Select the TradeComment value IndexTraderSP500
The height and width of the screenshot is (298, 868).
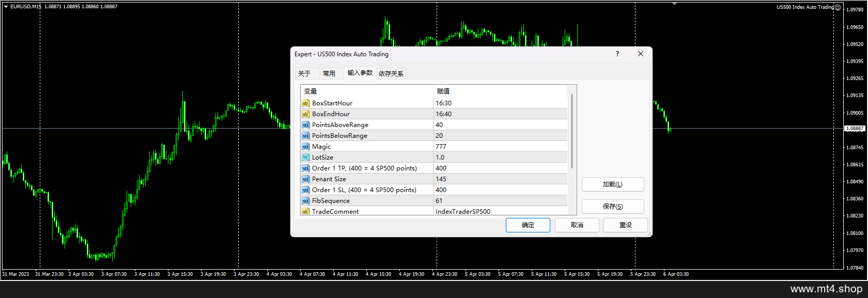(500, 211)
